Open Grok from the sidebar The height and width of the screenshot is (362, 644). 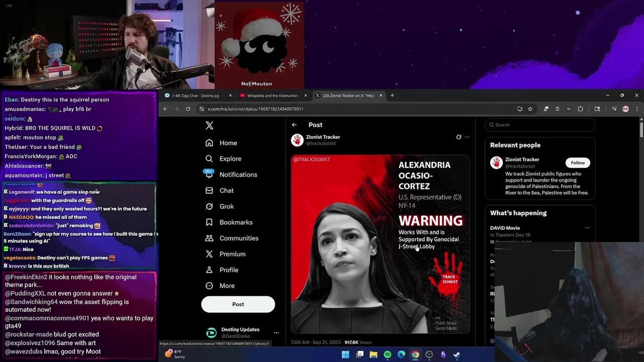[x=220, y=206]
